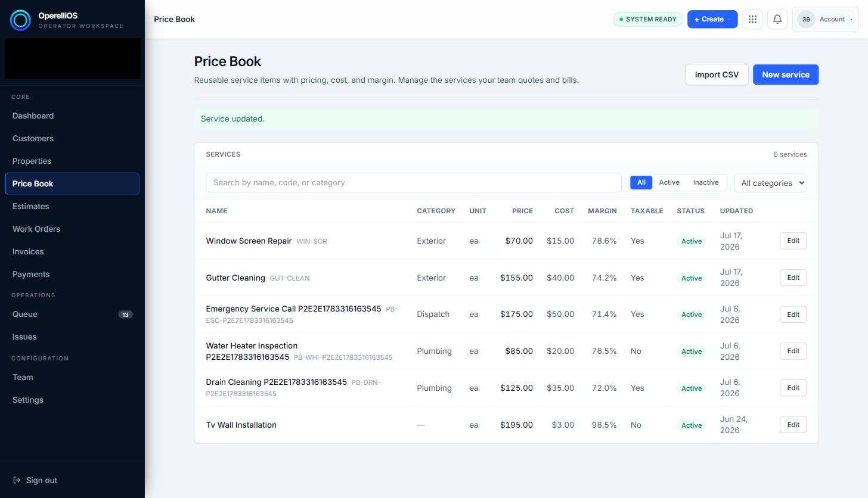
Task: Click the $125.00 price cell
Action: [x=516, y=388]
